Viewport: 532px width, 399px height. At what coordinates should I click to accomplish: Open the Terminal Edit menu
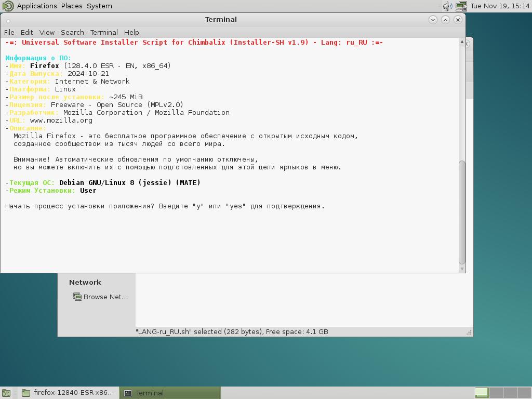tap(26, 32)
